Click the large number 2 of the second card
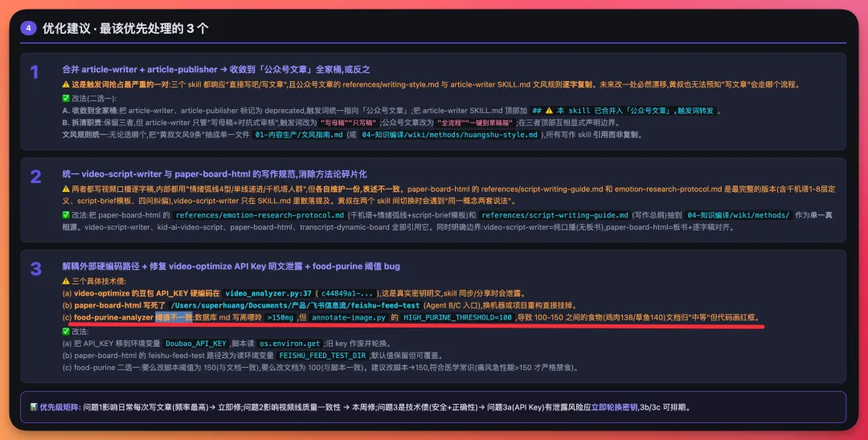Image resolution: width=868 pixels, height=440 pixels. [35, 177]
